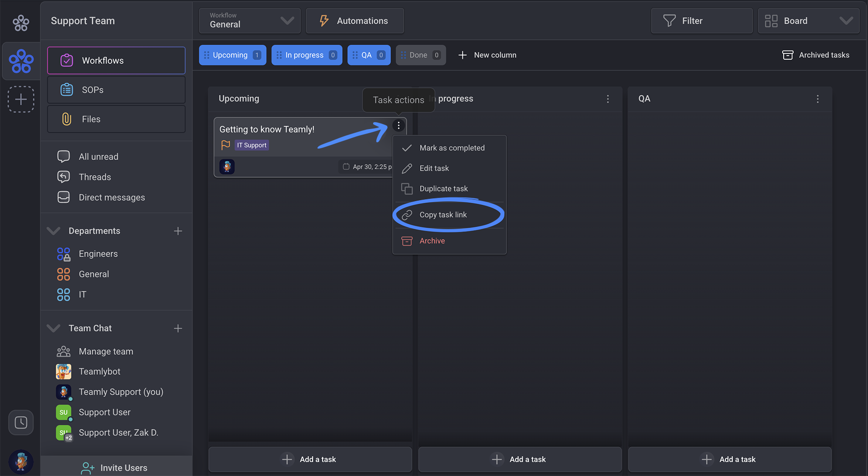
Task: Toggle the Done column chip
Action: (421, 55)
